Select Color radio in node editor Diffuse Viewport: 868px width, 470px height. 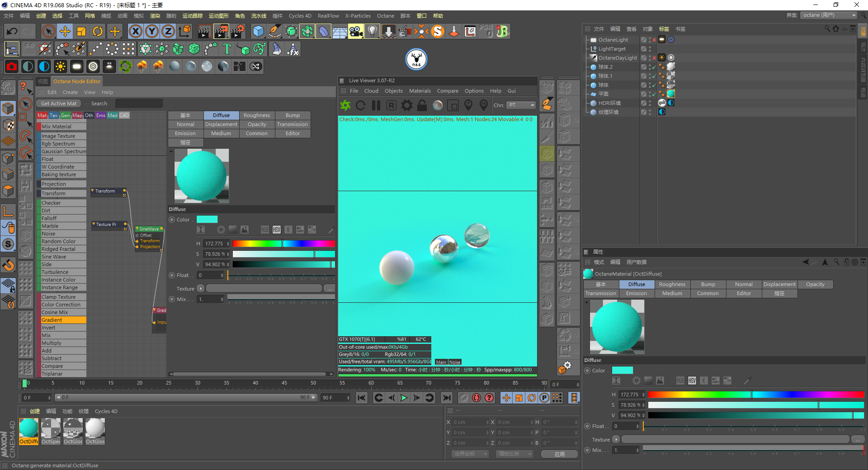(x=172, y=220)
